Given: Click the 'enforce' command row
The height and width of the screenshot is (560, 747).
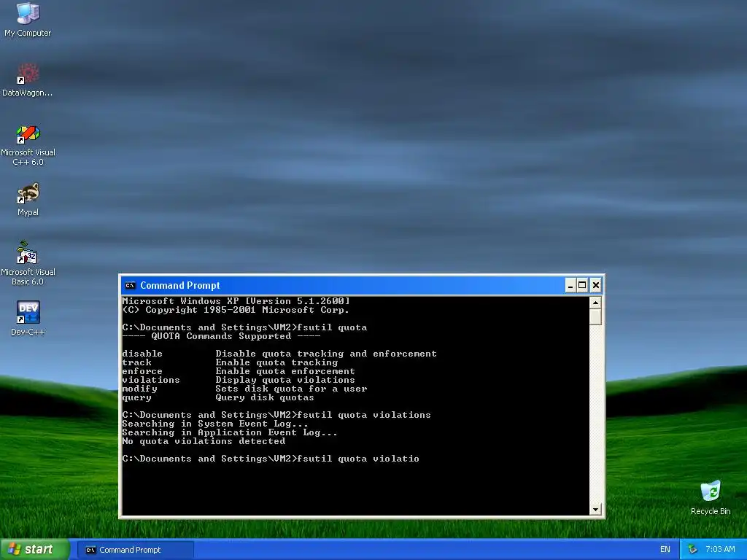Looking at the screenshot, I should click(x=239, y=371).
